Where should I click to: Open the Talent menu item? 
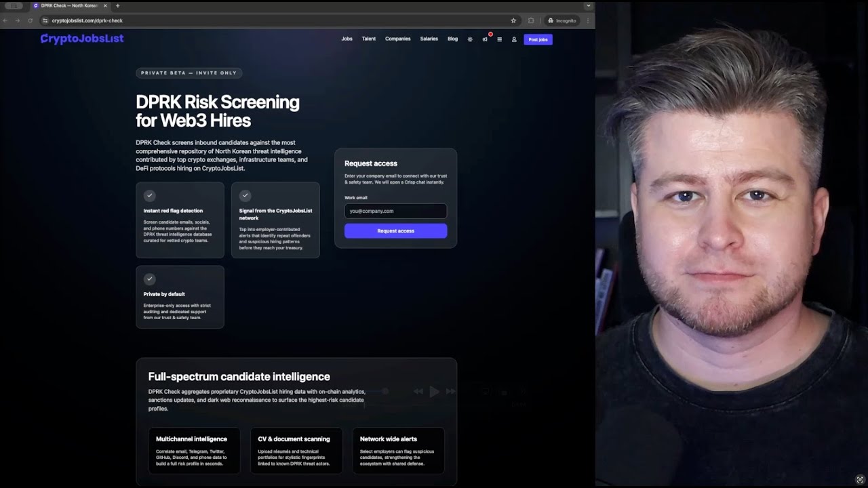pyautogui.click(x=368, y=39)
